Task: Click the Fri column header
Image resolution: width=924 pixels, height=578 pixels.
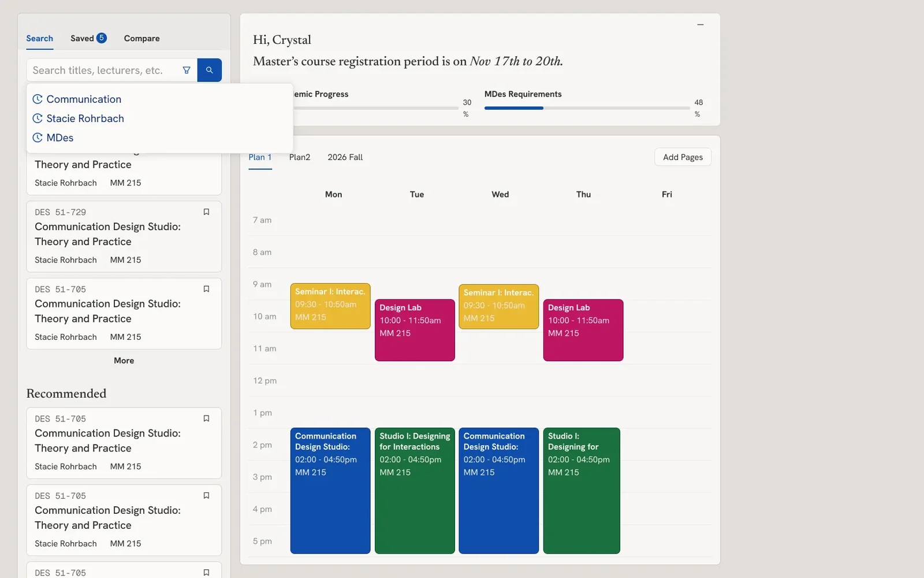Action: (667, 194)
